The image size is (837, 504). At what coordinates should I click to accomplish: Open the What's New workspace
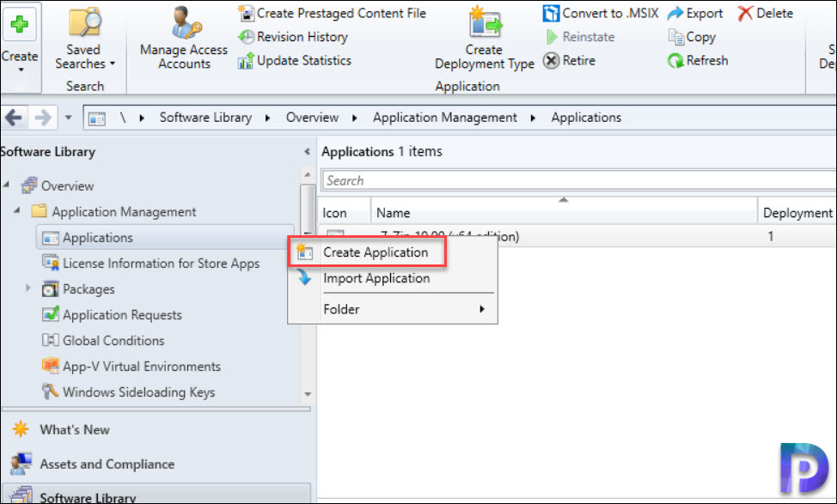click(x=74, y=430)
